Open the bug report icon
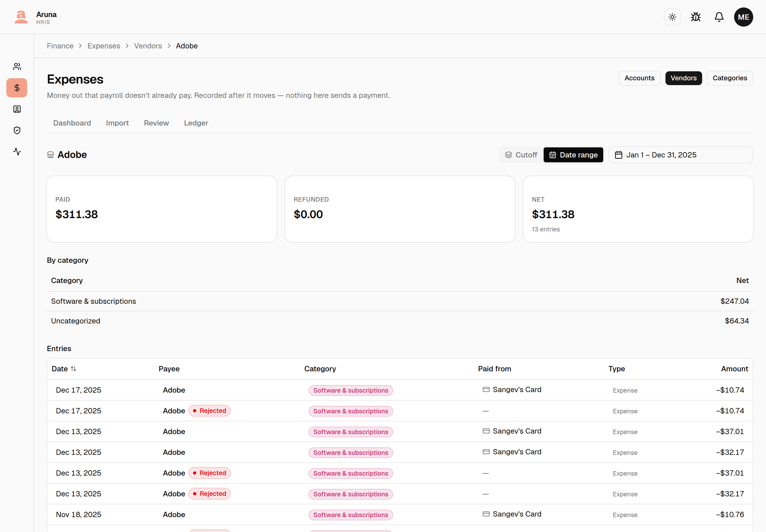 [x=696, y=17]
